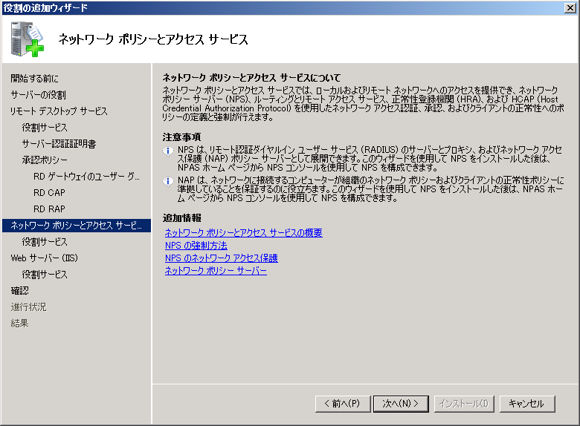Select Web サーバー (IIS) step
The image size is (580, 426).
tap(44, 258)
